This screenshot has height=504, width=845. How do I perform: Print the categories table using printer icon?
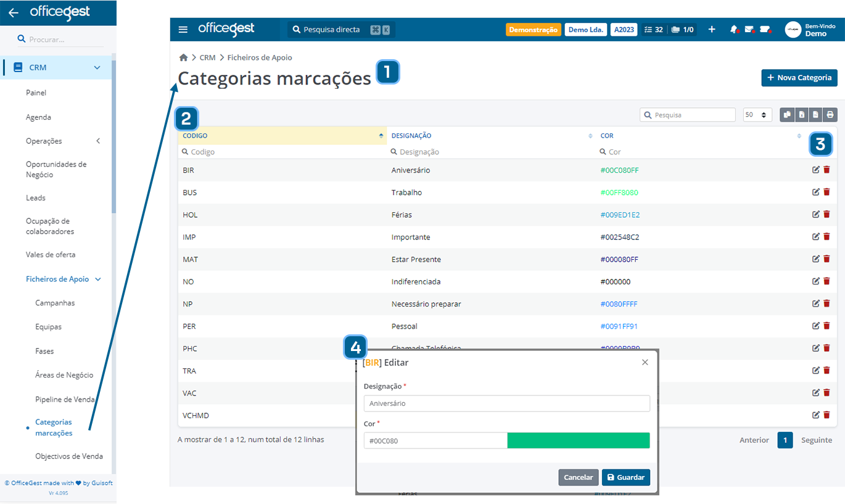point(830,115)
